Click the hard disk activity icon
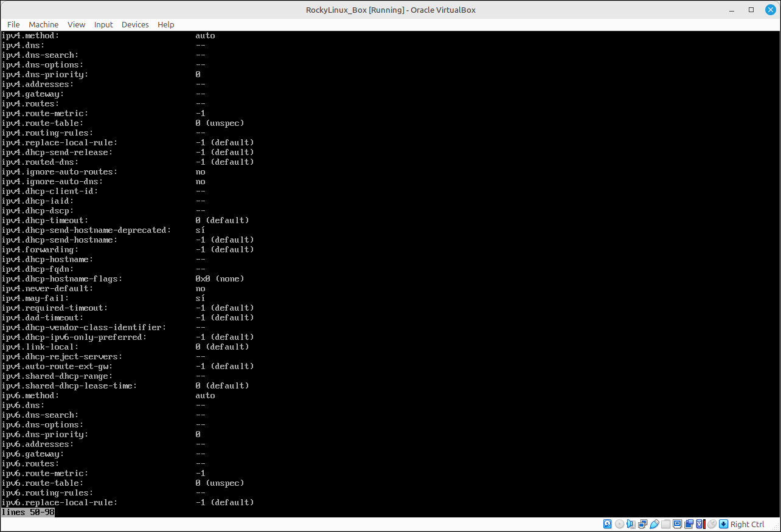Image resolution: width=781 pixels, height=532 pixels. [x=607, y=524]
